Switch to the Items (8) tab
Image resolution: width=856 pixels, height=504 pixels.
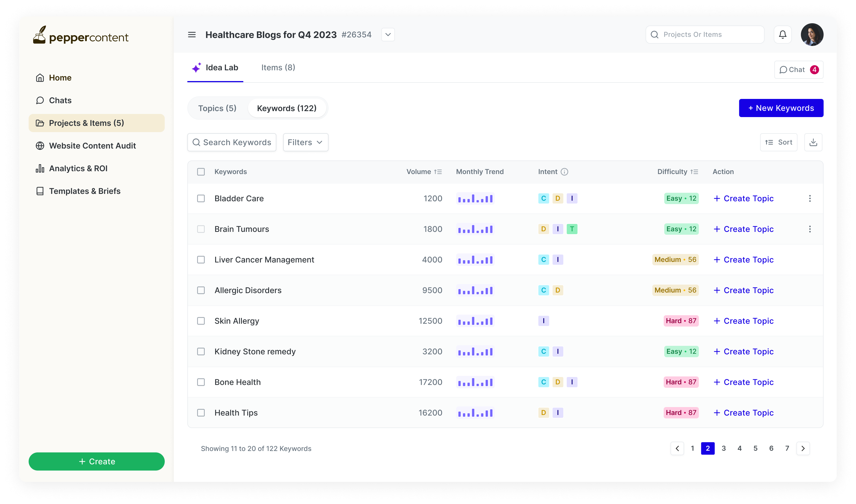[x=278, y=67]
